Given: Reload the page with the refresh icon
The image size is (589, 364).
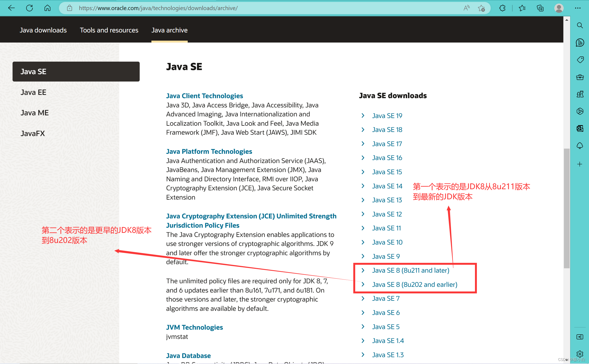Looking at the screenshot, I should [x=29, y=8].
